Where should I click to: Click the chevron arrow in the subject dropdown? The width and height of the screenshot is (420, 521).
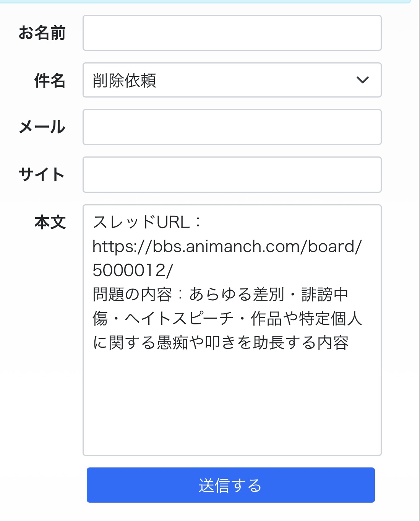click(x=362, y=80)
